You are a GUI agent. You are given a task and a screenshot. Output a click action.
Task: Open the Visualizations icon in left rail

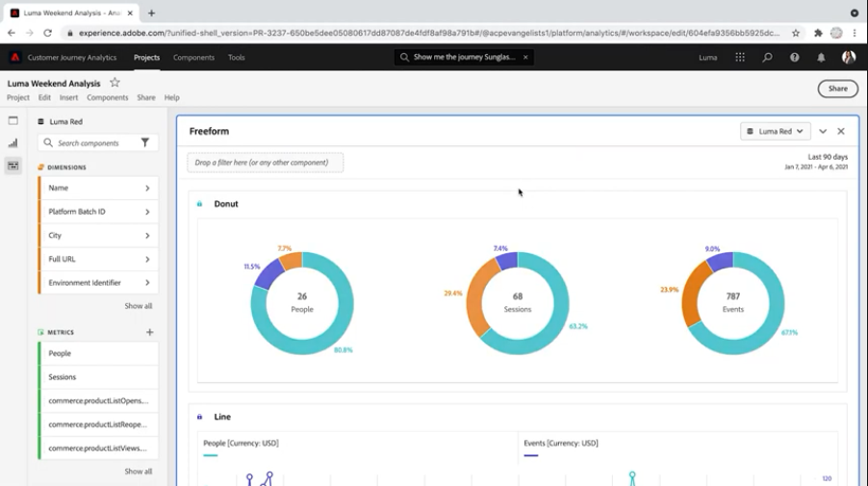13,142
